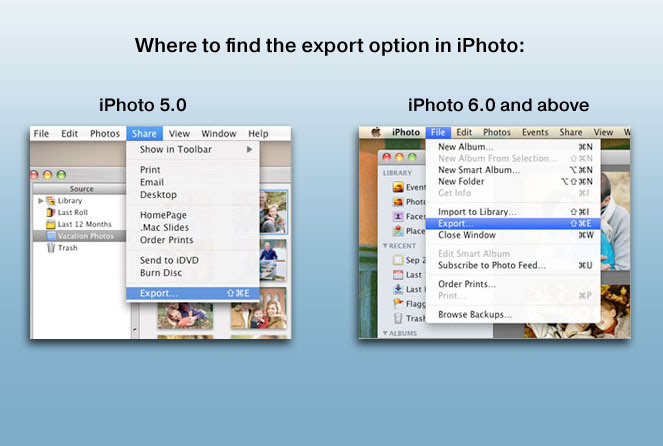Select top couple photo thumbnail in iPhoto 5.0
The image size is (663, 446).
273,212
